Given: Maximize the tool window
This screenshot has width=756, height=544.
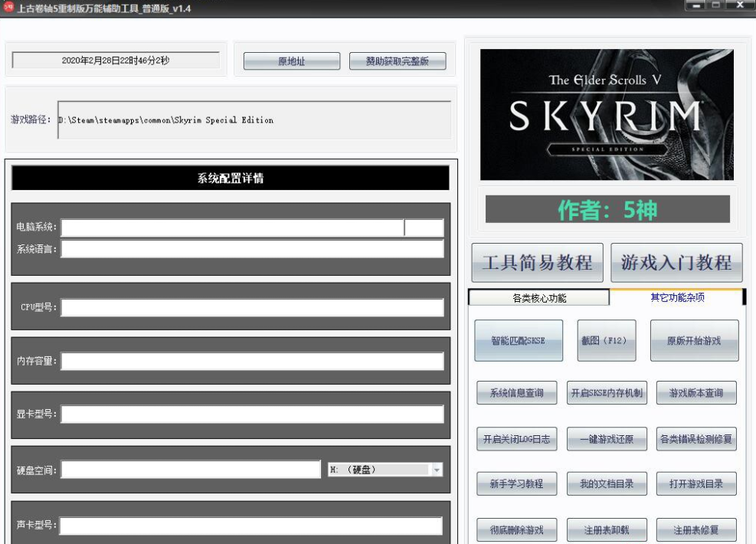Looking at the screenshot, I should pos(716,5).
